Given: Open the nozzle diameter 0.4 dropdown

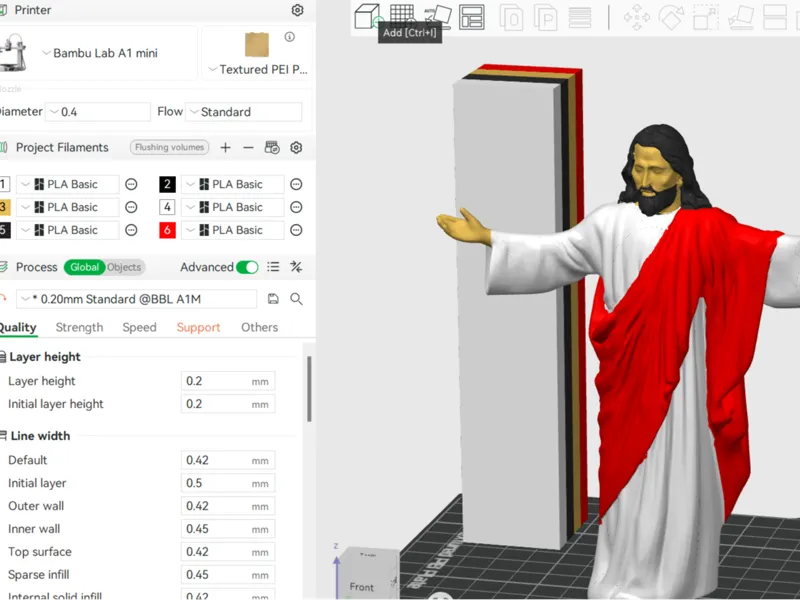Looking at the screenshot, I should 98,112.
